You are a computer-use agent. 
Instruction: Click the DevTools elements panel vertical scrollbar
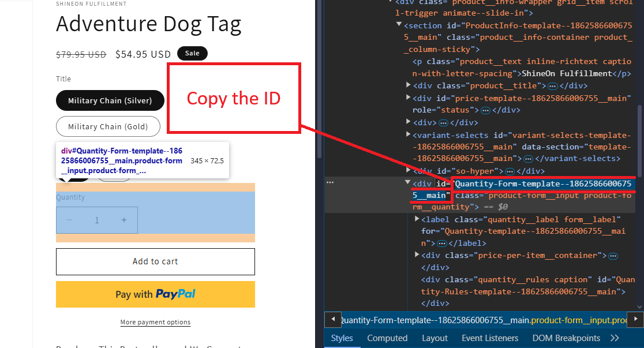click(x=639, y=140)
